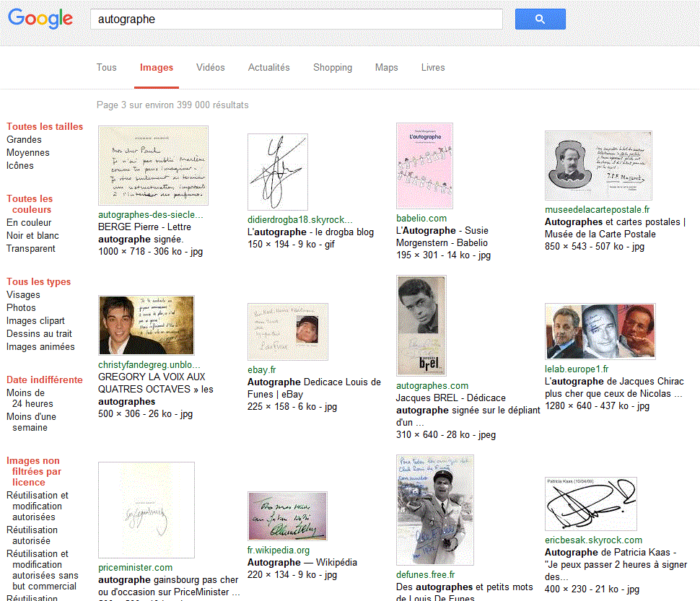Visit ebay.fr source link
Screen dimensions: 700x601
point(262,370)
